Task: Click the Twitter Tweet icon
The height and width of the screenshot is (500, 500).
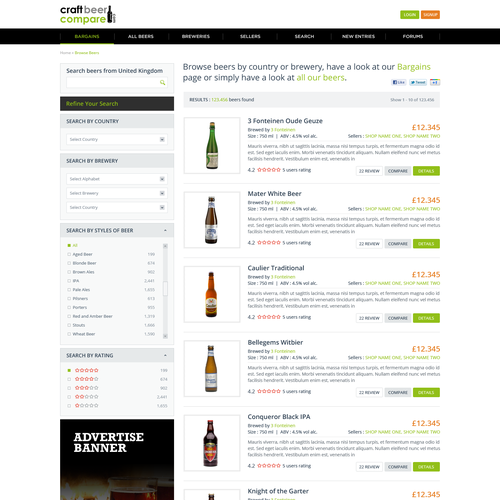Action: [418, 82]
